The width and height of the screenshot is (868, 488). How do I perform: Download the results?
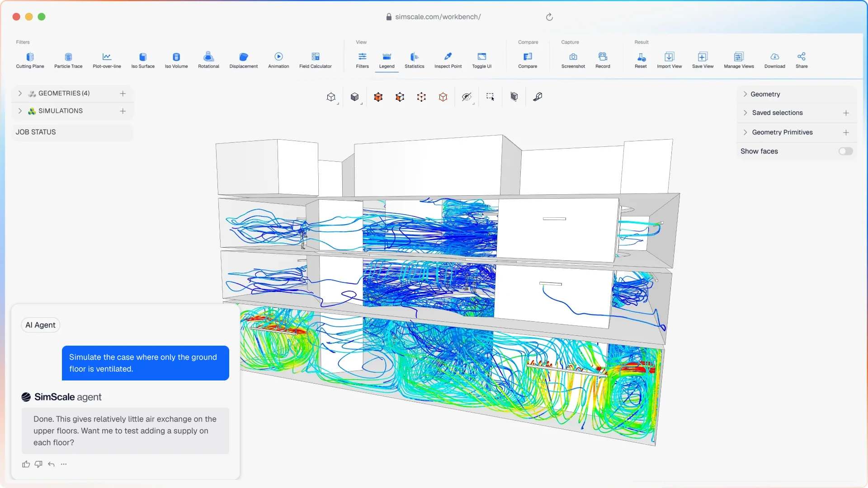tap(774, 60)
